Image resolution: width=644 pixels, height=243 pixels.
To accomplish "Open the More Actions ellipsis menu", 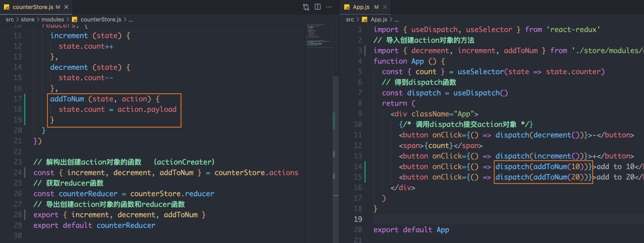I will pos(330,7).
